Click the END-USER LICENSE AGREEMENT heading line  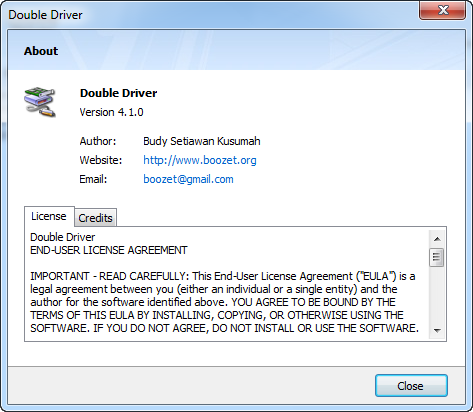pyautogui.click(x=109, y=250)
